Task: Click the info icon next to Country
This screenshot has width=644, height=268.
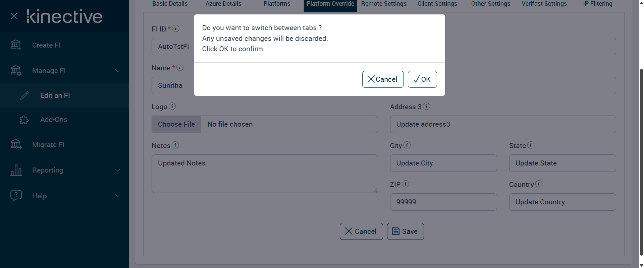Action: point(539,184)
